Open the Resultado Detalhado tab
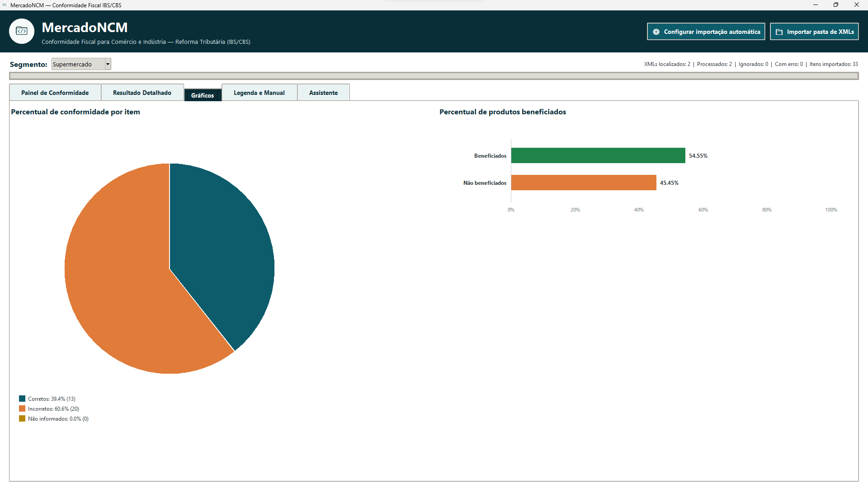 click(142, 93)
